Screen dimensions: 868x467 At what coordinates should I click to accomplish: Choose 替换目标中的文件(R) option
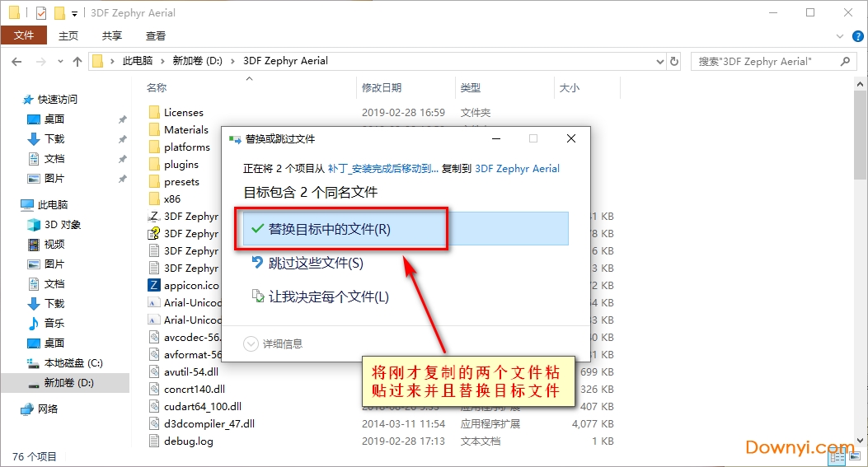click(329, 229)
